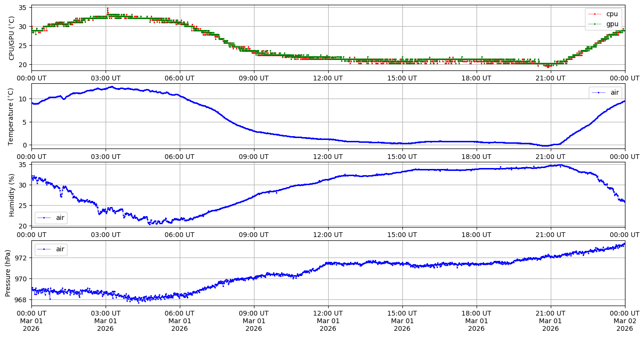This screenshot has height=337, width=644.
Task: Click the 12:00 UT Mar 01 2026 tick label
Action: 328,321
